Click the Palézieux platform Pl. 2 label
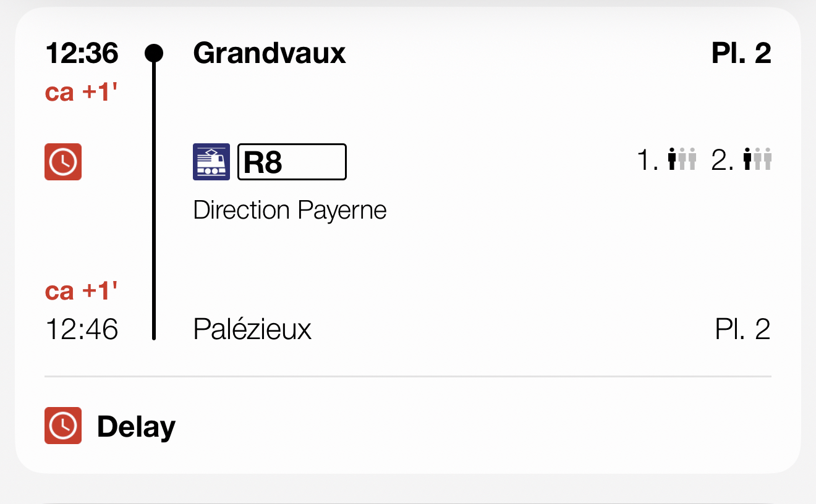Viewport: 816px width, 504px height. pyautogui.click(x=742, y=329)
